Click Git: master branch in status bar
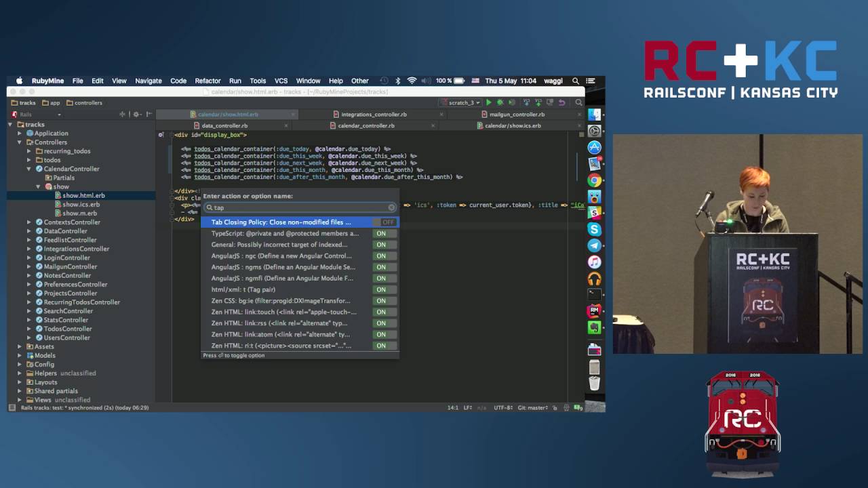 pos(533,407)
